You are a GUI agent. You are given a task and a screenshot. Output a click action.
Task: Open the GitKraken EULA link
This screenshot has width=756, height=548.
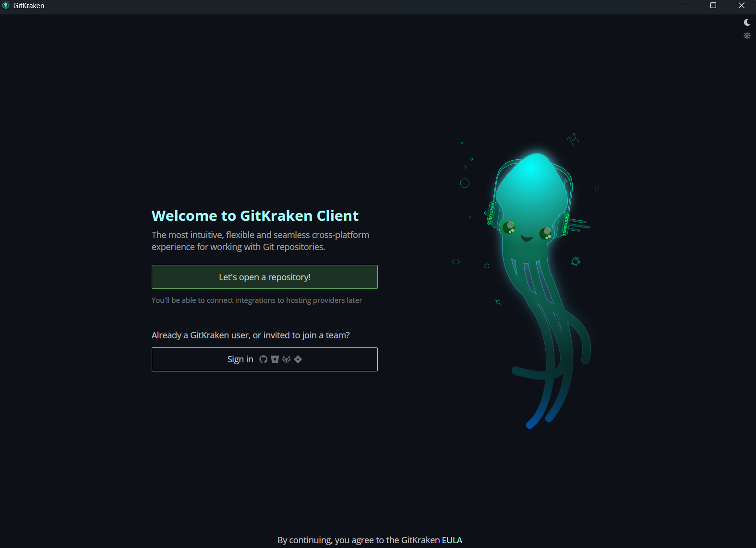click(452, 540)
